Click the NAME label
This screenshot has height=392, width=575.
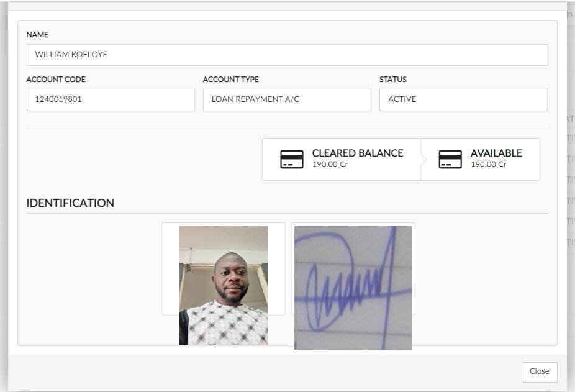tap(37, 35)
